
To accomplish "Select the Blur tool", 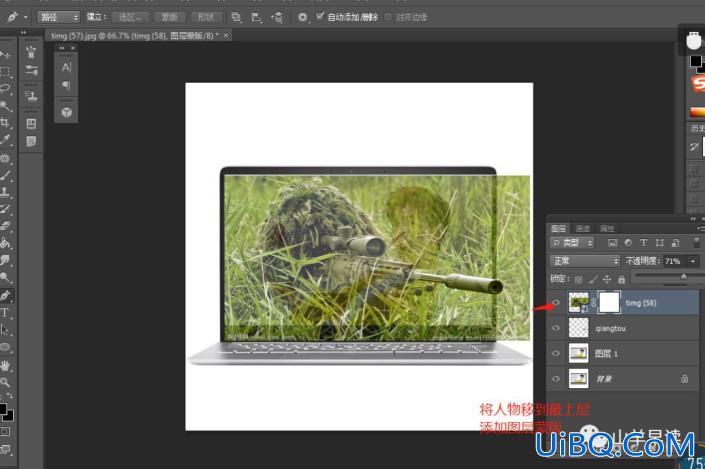I will pos(5,260).
